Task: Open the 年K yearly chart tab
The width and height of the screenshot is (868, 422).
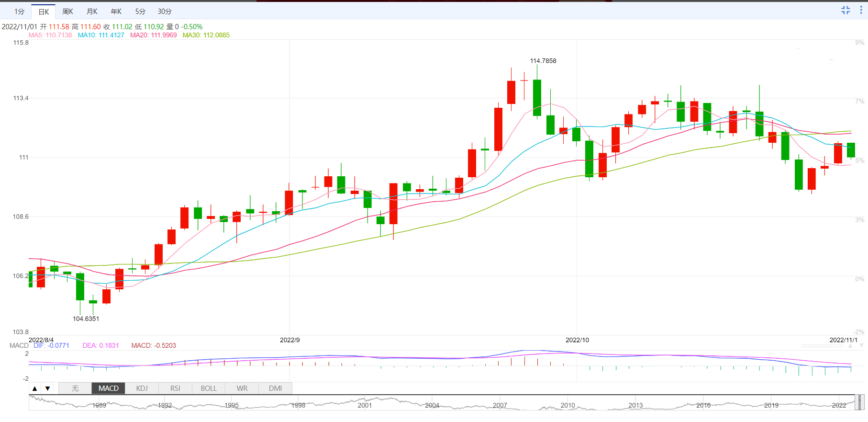Action: 116,11
